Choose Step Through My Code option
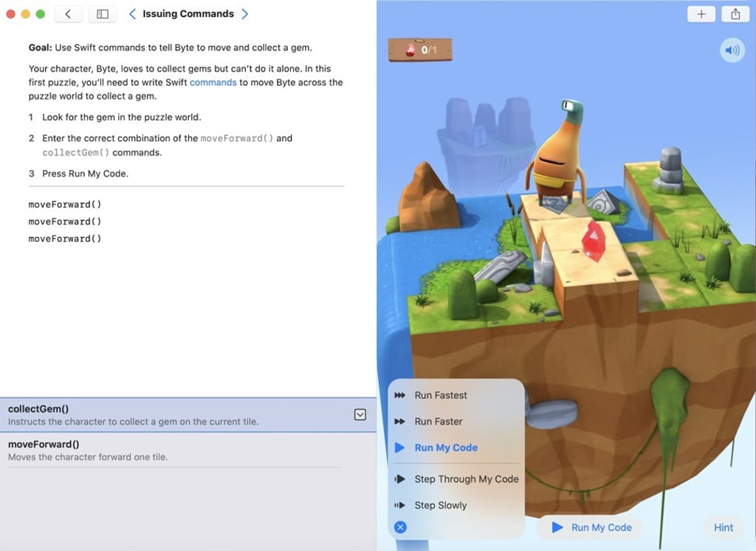756x551 pixels. (456, 479)
